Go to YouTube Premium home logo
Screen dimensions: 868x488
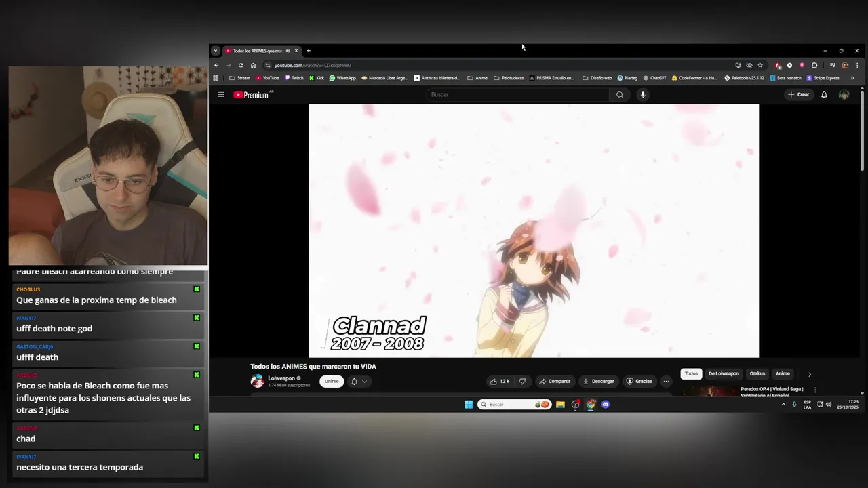pos(252,95)
